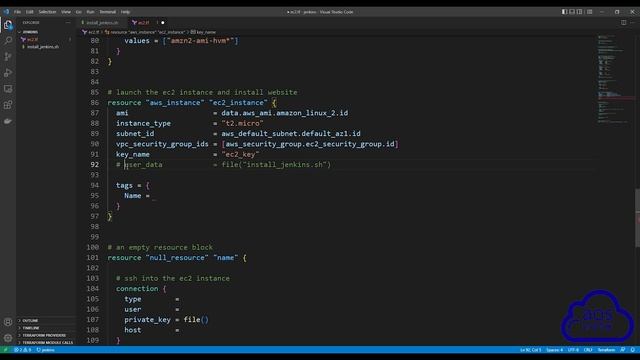Screen dimensions: 640x360
Task: Click "null_resource" text on line 101
Action: [x=177, y=258]
